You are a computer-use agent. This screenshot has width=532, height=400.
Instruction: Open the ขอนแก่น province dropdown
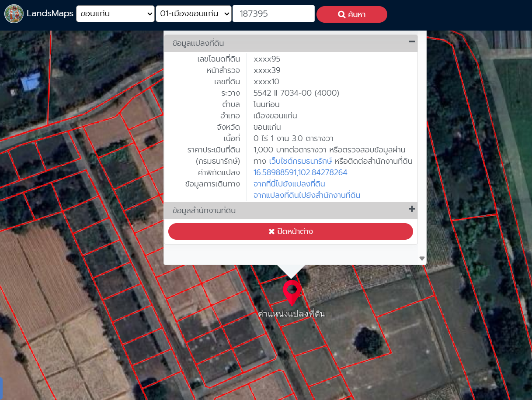[x=115, y=14]
